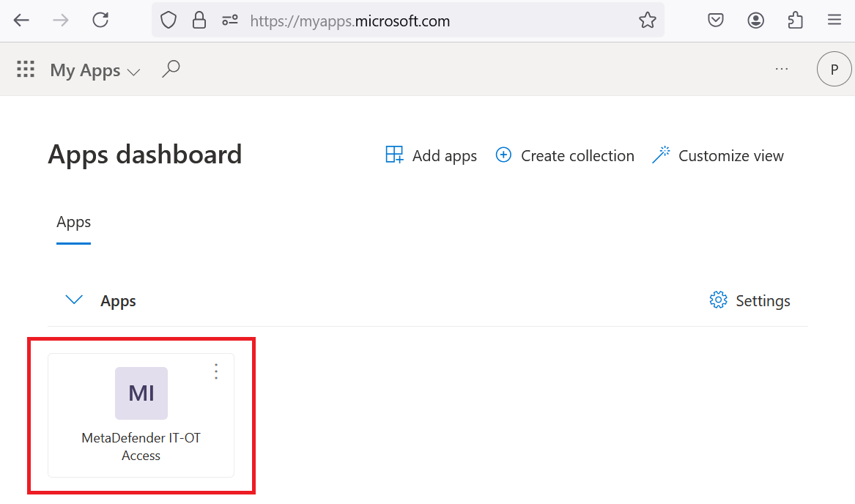Click the Firefox reload button
The width and height of the screenshot is (855, 504).
click(100, 21)
